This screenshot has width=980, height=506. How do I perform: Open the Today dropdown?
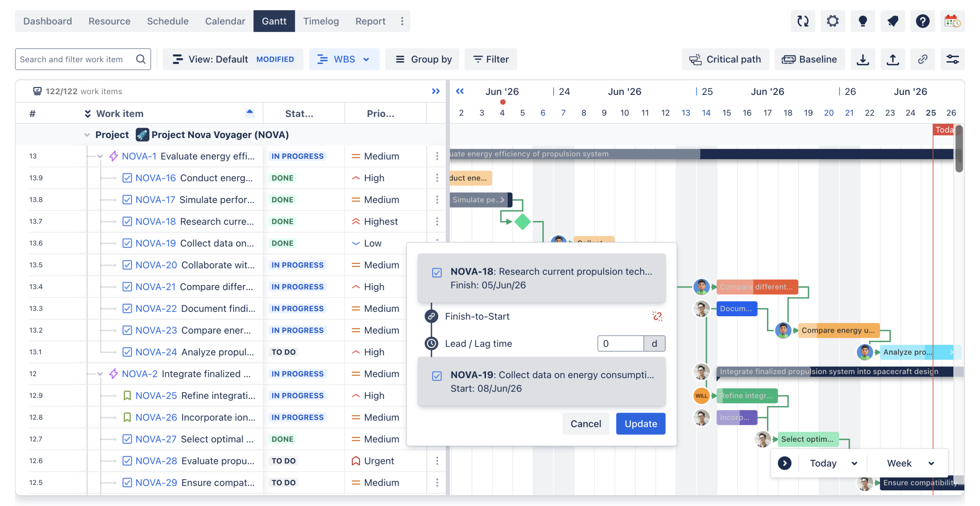[833, 463]
